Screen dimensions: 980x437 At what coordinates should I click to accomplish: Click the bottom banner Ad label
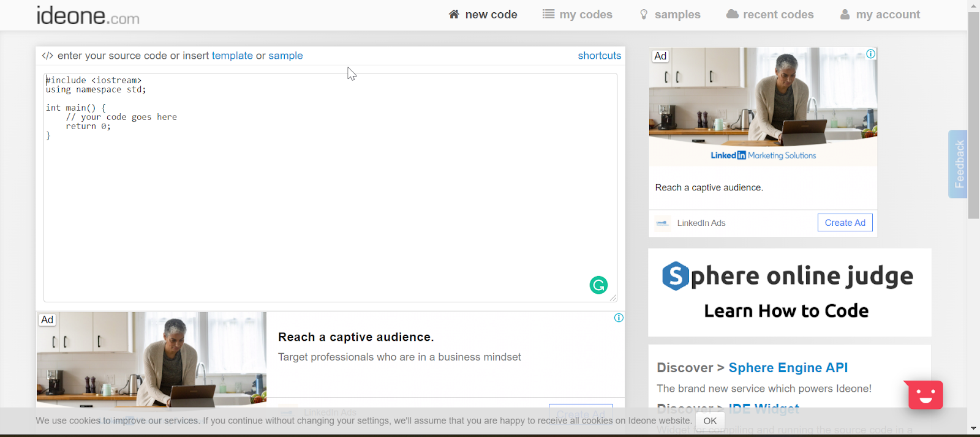coord(47,319)
